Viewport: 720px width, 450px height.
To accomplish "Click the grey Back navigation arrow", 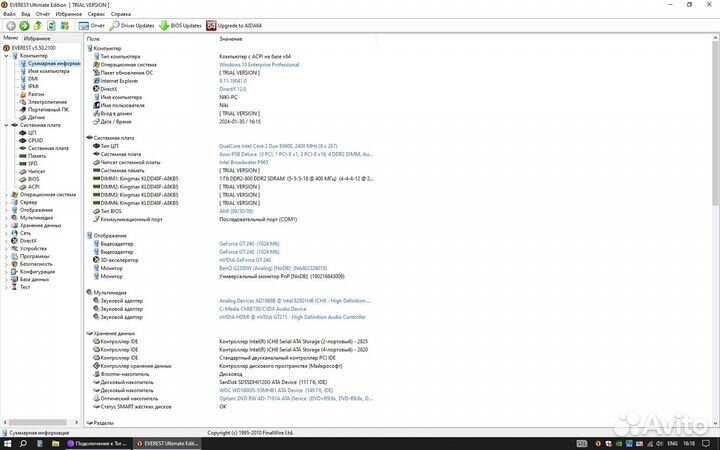I will [x=11, y=26].
